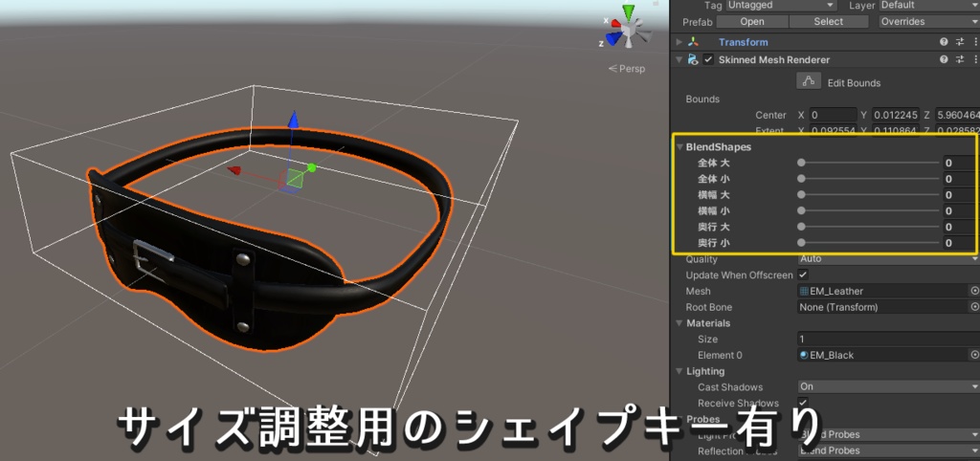Screen dimensions: 980x461
Task: Open the Cast Shadows dropdown
Action: [x=888, y=386]
